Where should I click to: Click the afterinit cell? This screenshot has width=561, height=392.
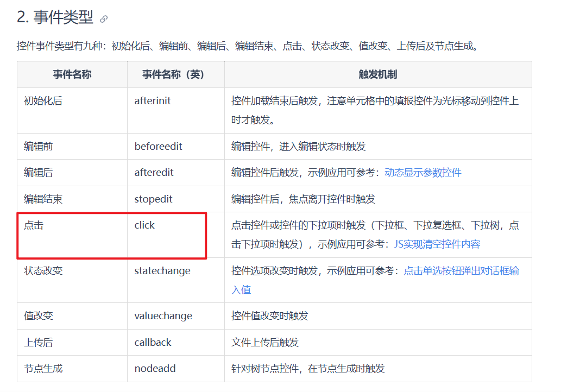pos(176,111)
